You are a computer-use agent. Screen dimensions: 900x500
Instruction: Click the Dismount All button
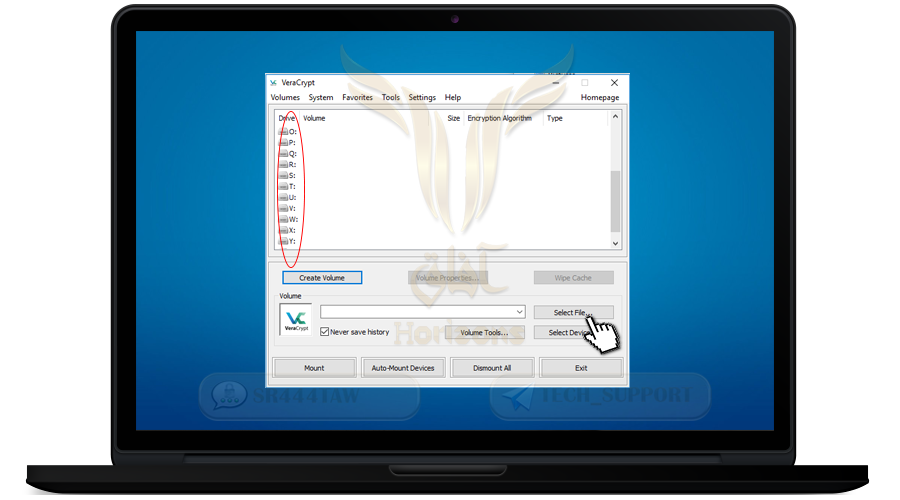point(492,368)
